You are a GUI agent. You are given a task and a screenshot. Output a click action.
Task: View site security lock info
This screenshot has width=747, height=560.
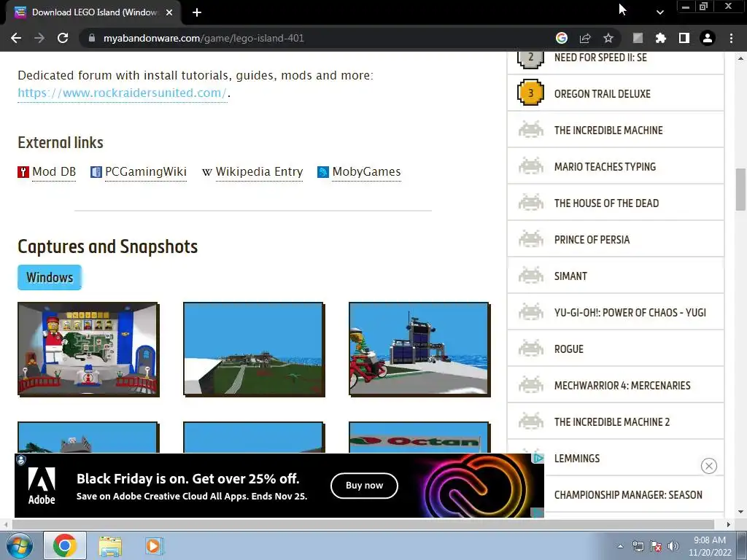click(x=92, y=38)
